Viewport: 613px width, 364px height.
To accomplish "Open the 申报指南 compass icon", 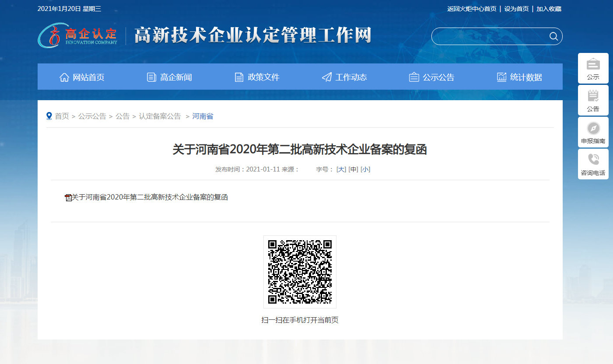I will (x=593, y=128).
